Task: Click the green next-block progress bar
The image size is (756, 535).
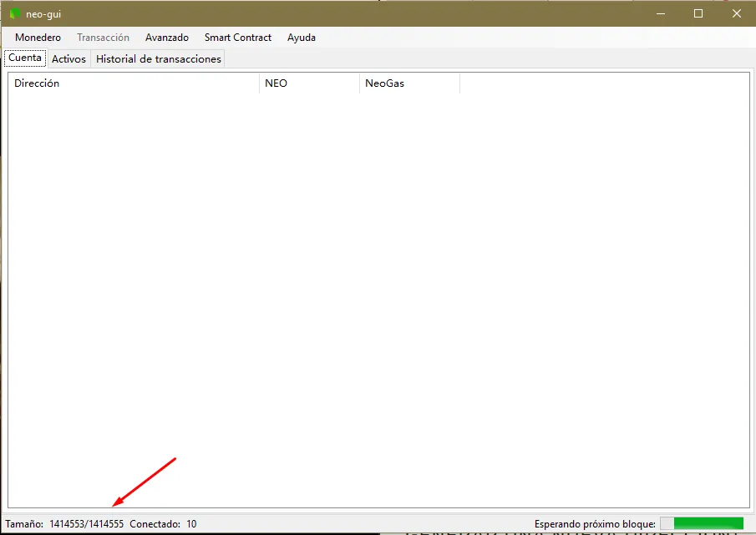Action: coord(702,523)
